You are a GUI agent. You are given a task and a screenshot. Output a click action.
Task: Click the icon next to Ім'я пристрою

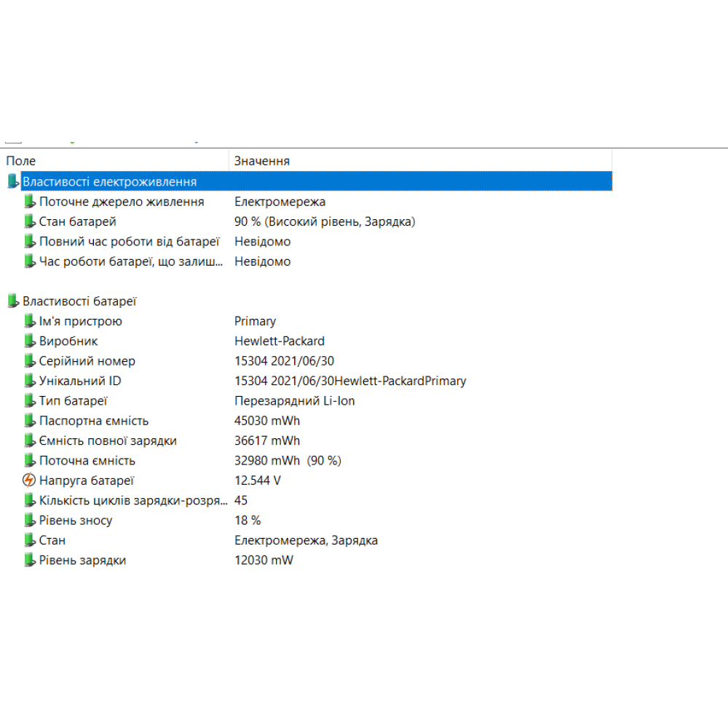[30, 321]
